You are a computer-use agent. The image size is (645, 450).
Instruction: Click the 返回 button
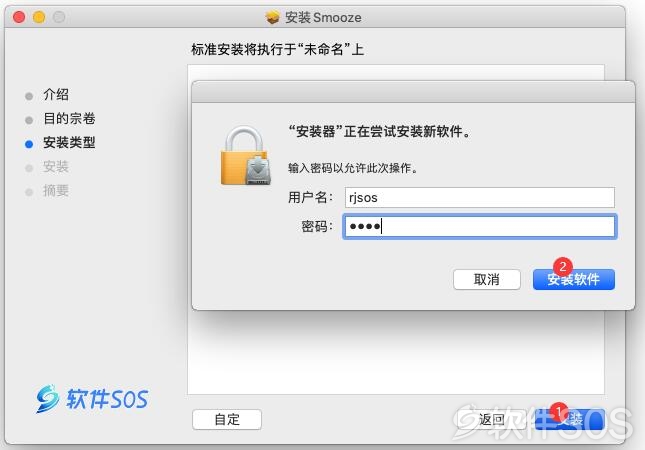[492, 420]
